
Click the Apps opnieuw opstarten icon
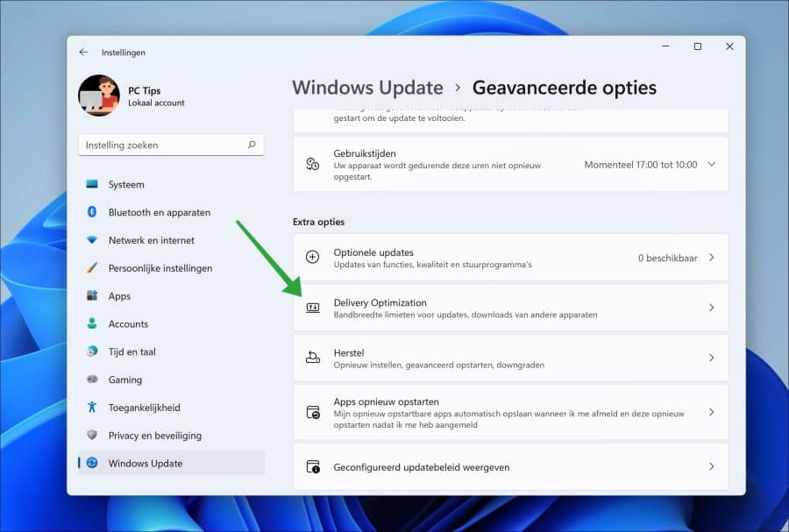tap(313, 412)
